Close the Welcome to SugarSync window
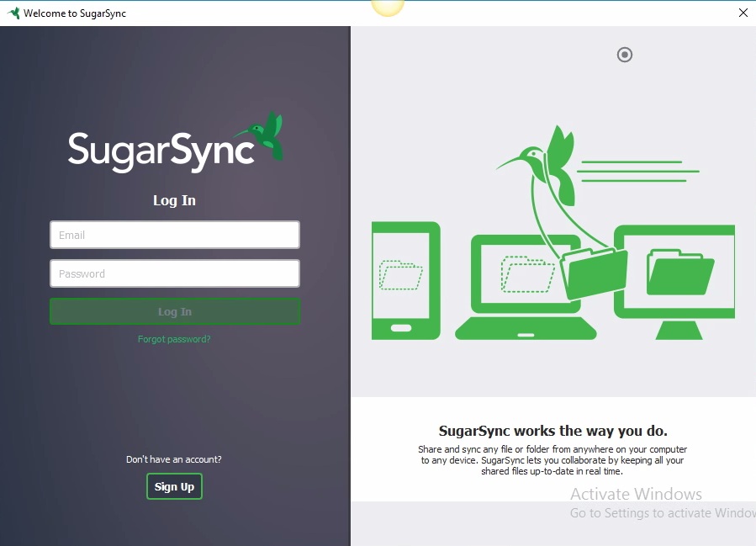The height and width of the screenshot is (546, 756). coord(743,13)
